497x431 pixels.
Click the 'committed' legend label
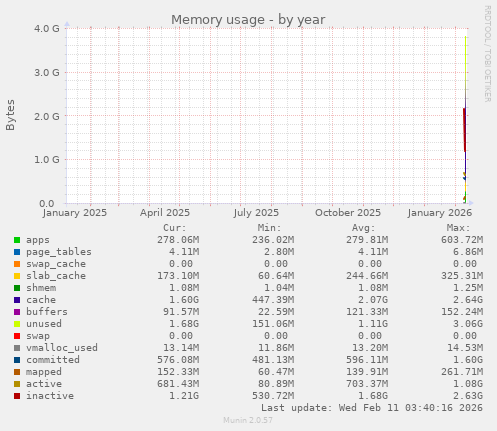pyautogui.click(x=53, y=360)
